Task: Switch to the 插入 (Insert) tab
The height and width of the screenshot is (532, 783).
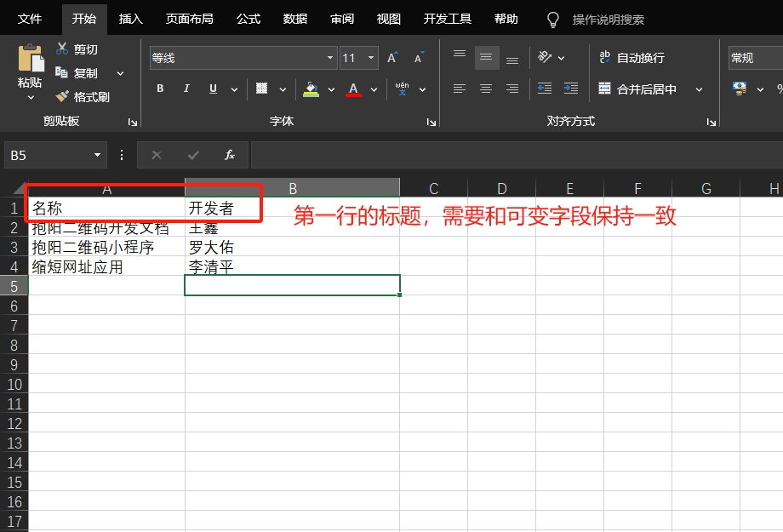Action: pyautogui.click(x=131, y=19)
